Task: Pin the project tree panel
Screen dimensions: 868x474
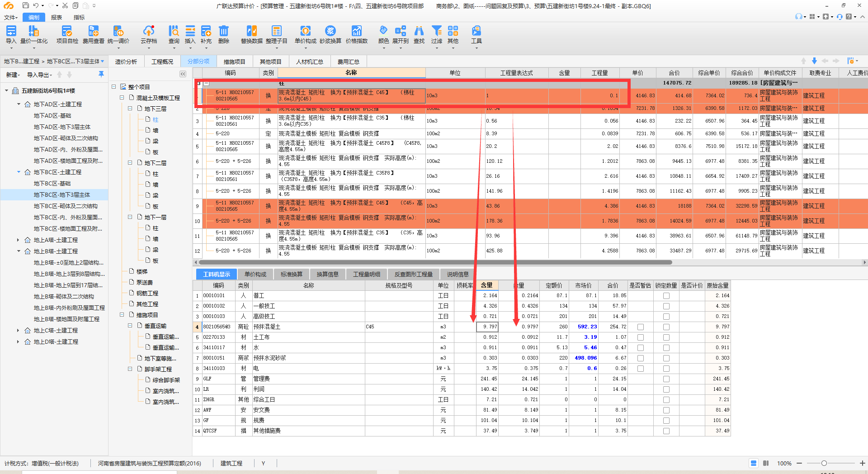Action: 101,74
